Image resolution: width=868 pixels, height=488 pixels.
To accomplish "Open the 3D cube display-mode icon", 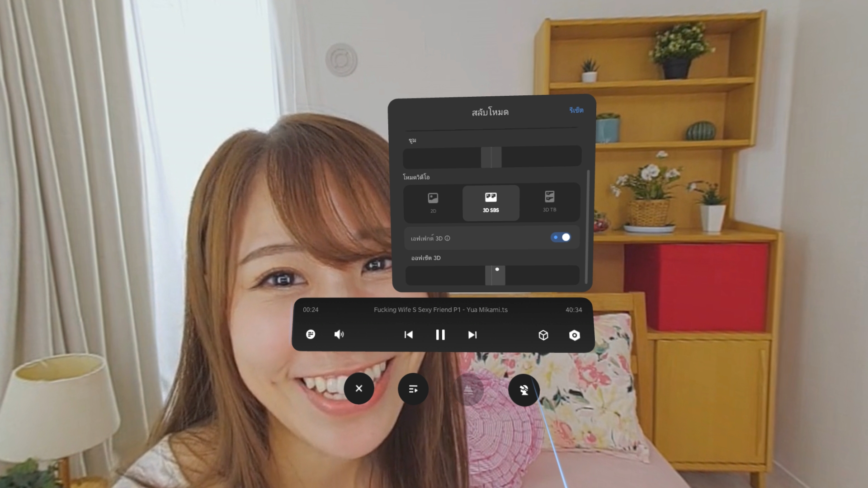I will tap(543, 335).
